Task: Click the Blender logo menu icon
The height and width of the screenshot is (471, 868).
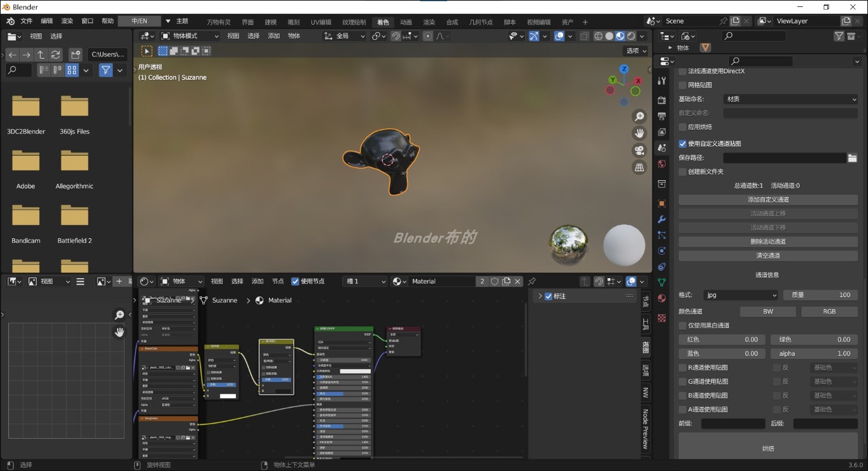Action: 10,21
